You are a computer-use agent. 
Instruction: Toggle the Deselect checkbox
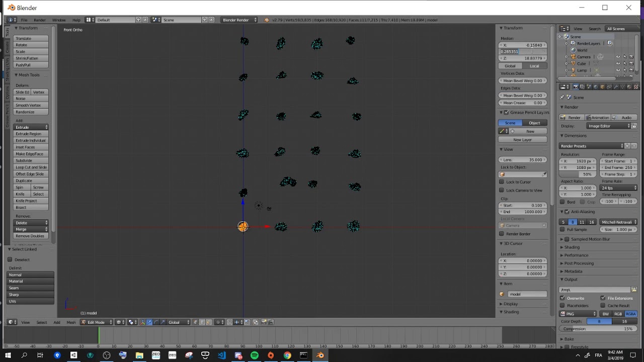pos(10,259)
